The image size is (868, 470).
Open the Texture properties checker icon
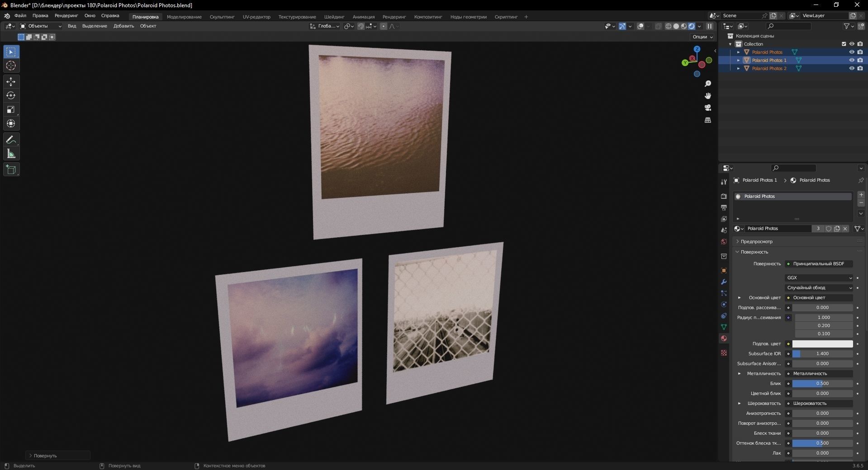click(724, 353)
